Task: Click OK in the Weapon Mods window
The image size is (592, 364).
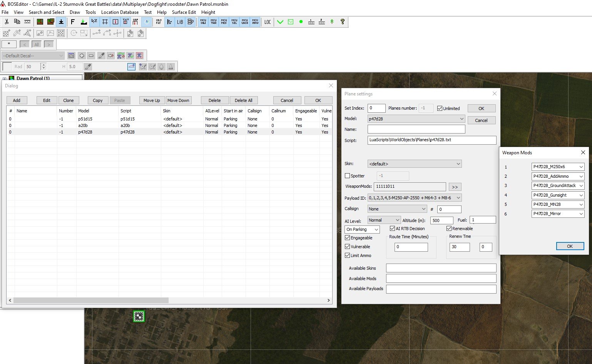Action: pyautogui.click(x=570, y=246)
